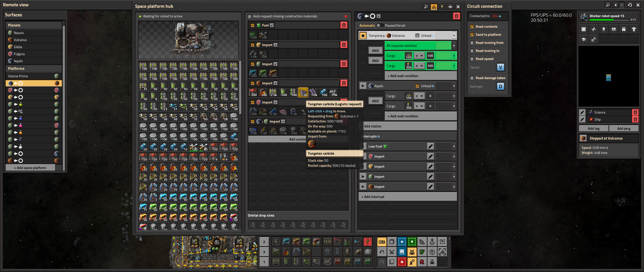This screenshot has width=644, height=272.
Task: Click the D damage signal icon
Action: (x=500, y=86)
